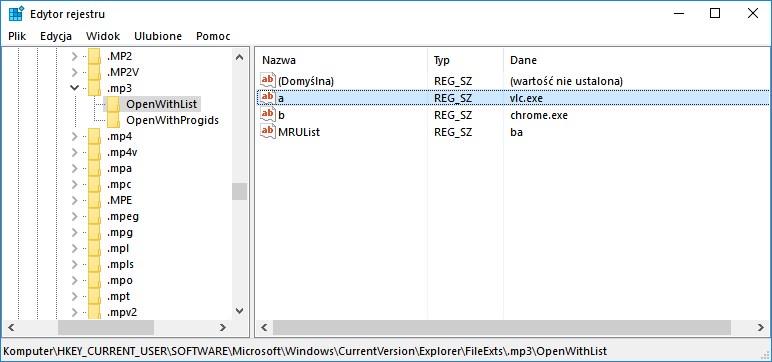Click the folder icon next to .mp4
Image resolution: width=772 pixels, height=362 pixels.
(95, 136)
